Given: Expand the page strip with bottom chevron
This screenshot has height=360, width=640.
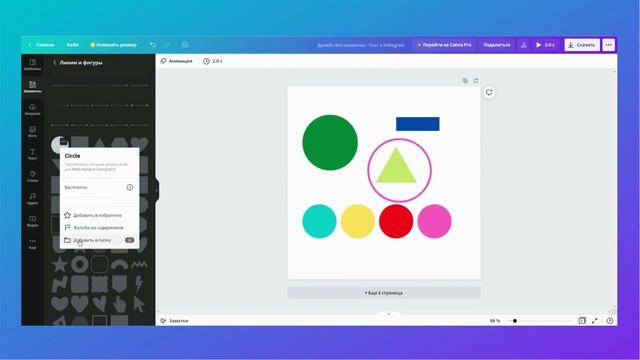Looking at the screenshot, I should click(389, 314).
